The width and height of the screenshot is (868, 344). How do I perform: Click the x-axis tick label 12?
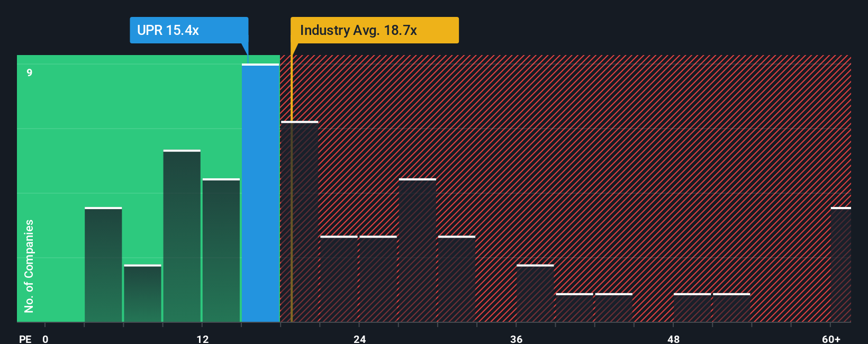pyautogui.click(x=203, y=339)
